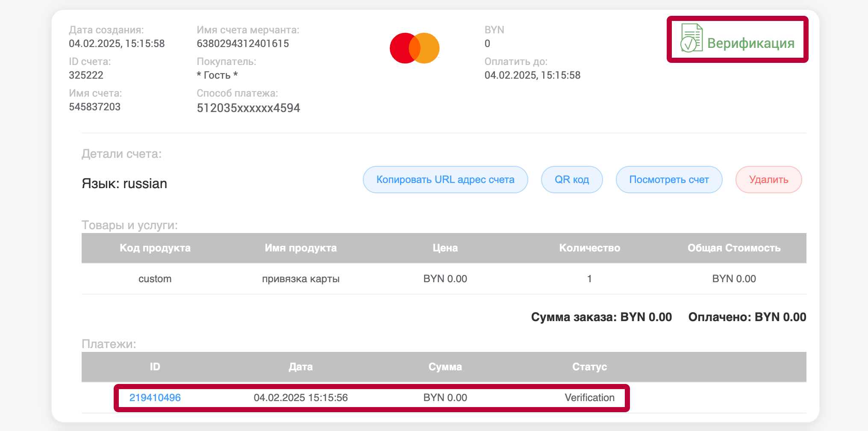Delete the invoice using Удалить

768,180
